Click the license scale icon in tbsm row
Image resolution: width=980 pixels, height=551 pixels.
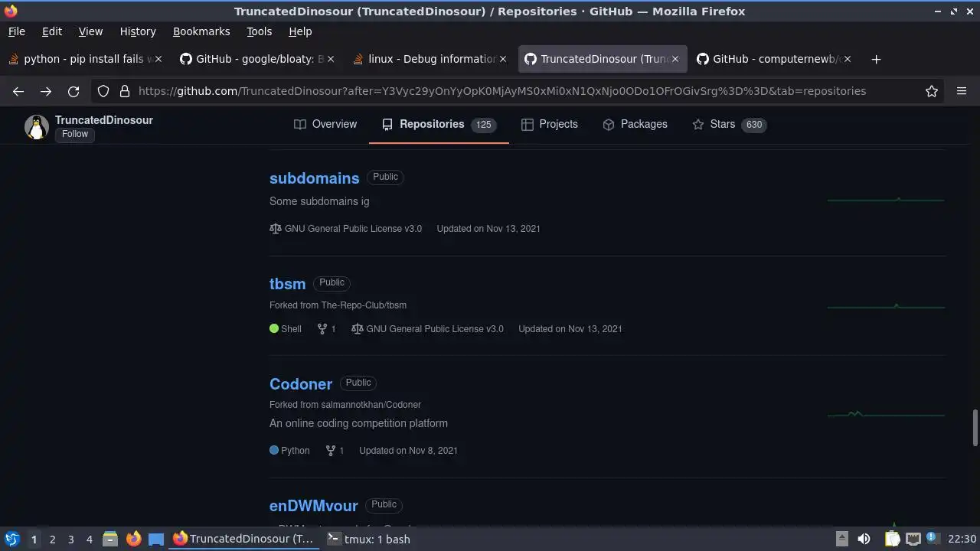coord(358,328)
